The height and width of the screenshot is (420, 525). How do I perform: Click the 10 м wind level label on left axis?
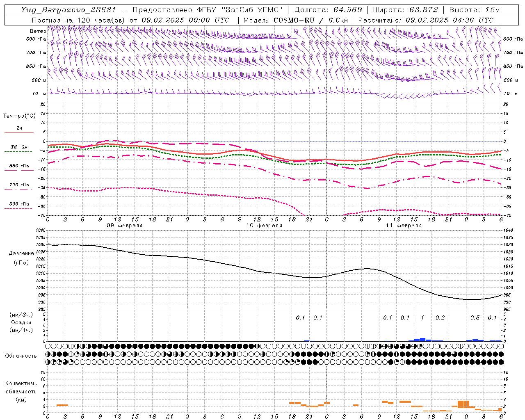(39, 94)
